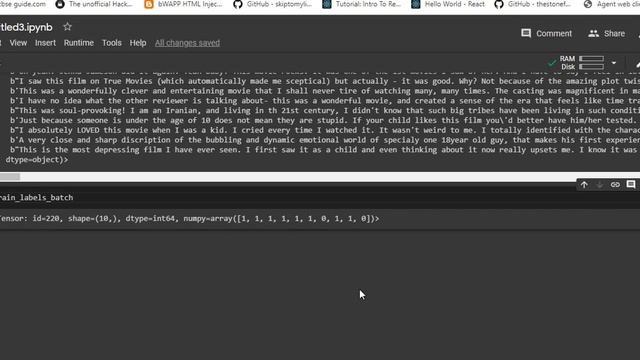Click the 'I saw this film on True Movies' review line
This screenshot has width=640, height=360.
pyautogui.click(x=325, y=81)
